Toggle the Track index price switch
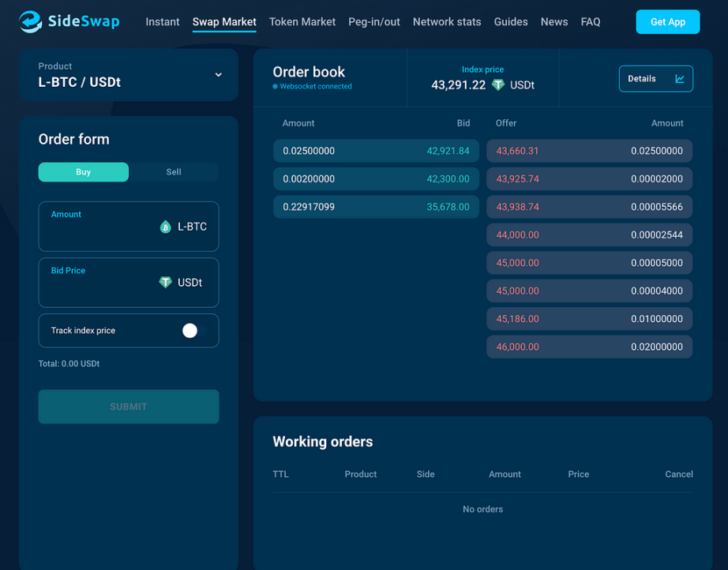728x570 pixels. [x=193, y=331]
